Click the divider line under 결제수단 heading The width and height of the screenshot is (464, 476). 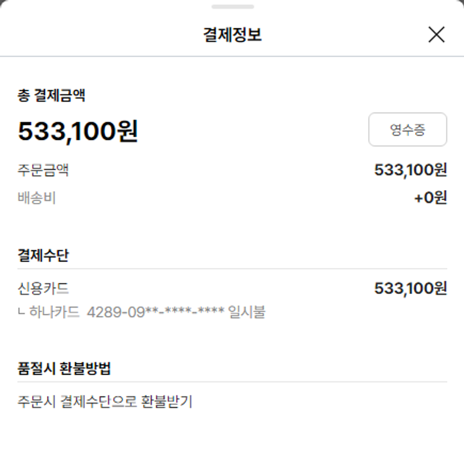click(232, 269)
